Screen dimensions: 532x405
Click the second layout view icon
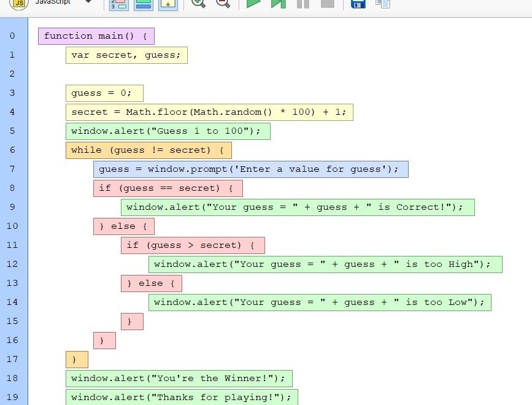[143, 4]
